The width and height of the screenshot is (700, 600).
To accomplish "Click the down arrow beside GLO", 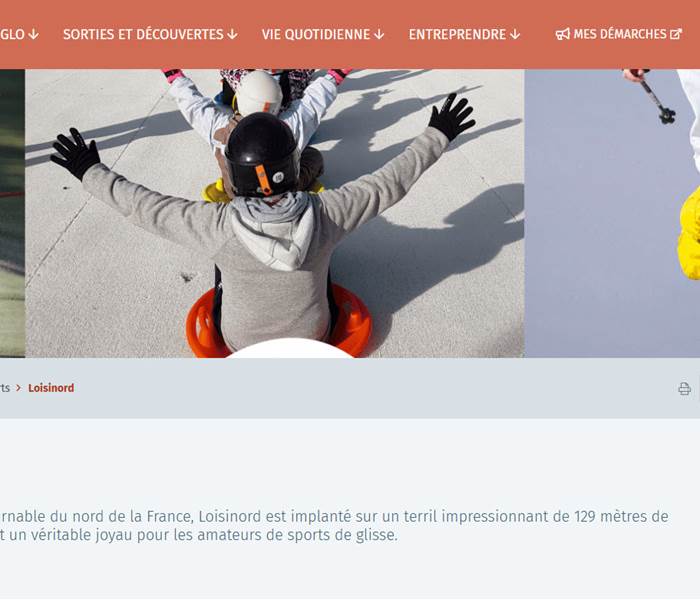I will point(33,34).
